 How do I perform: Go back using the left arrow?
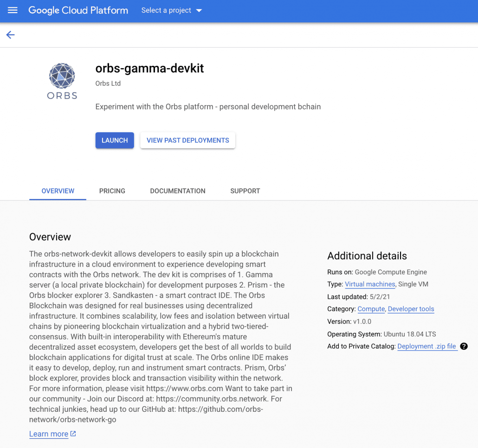11,35
